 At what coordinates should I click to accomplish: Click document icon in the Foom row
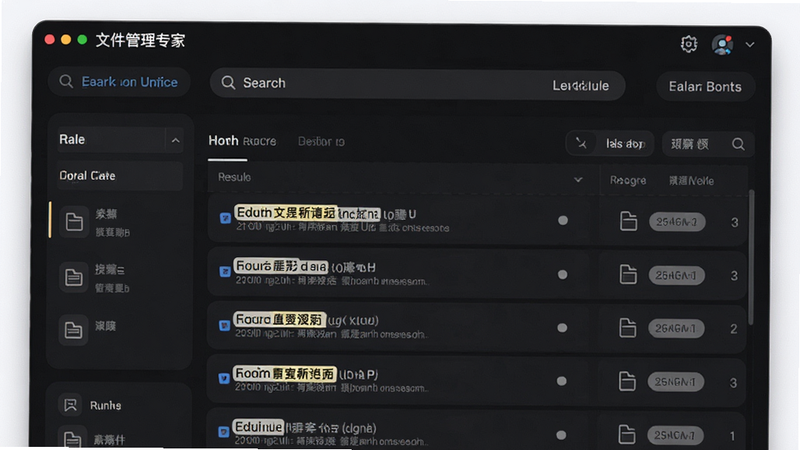tap(627, 381)
